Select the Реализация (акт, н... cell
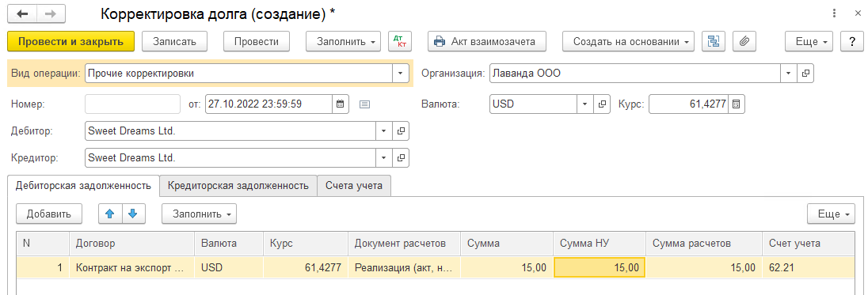868x295 pixels. 405,267
